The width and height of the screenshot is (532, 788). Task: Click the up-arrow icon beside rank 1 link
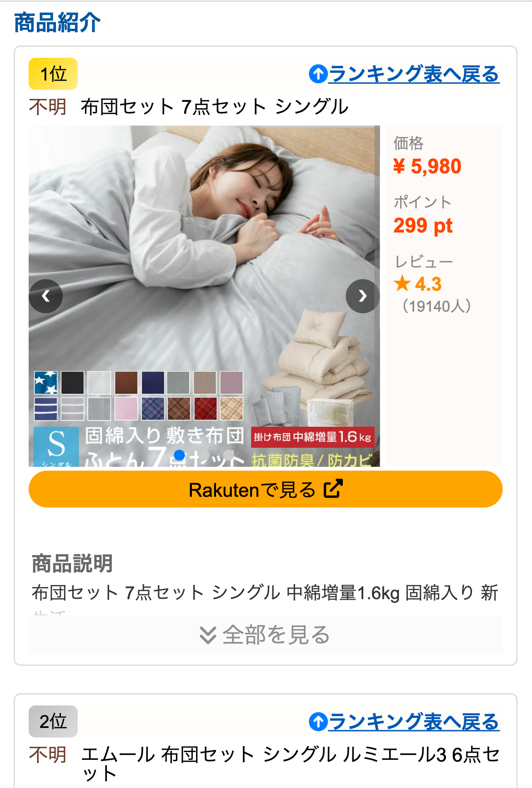[x=318, y=74]
